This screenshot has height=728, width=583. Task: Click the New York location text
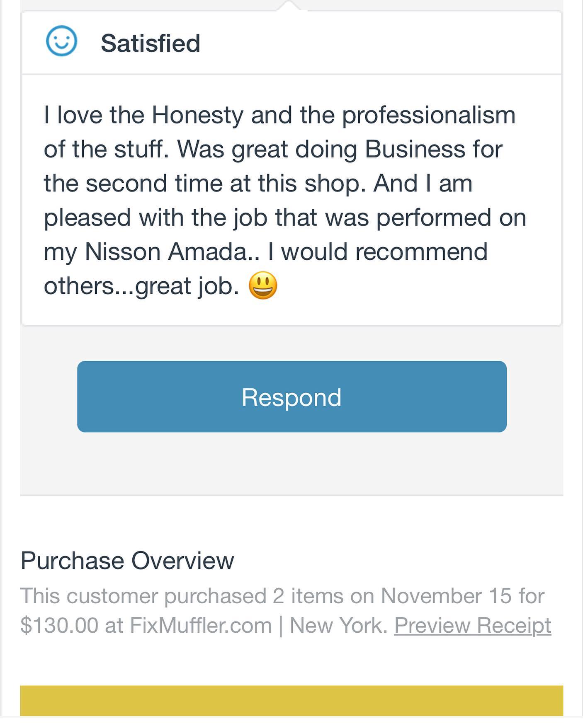(338, 625)
